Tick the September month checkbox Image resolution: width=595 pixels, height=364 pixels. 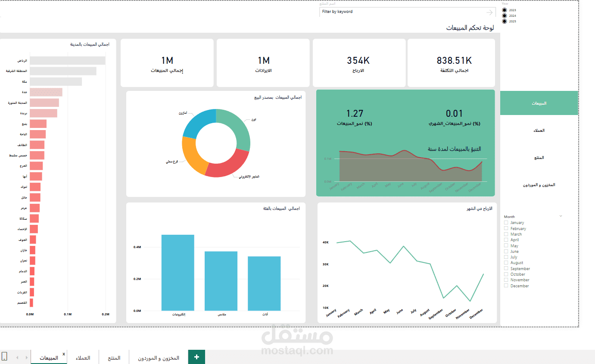click(x=506, y=268)
